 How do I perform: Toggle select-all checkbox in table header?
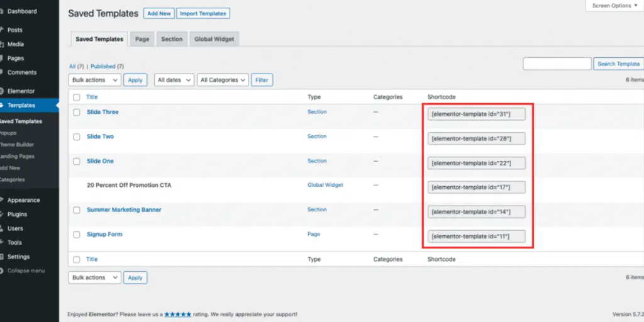(x=77, y=97)
